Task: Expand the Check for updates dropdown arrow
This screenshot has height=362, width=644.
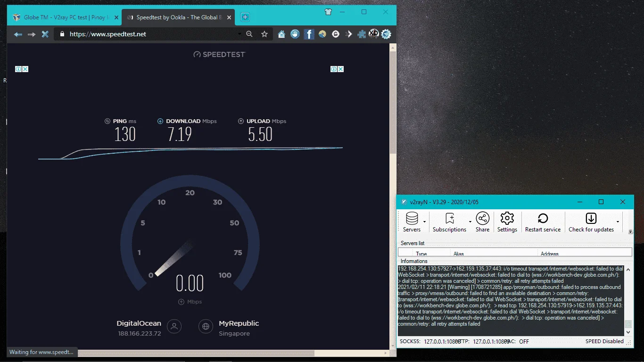Action: click(618, 222)
